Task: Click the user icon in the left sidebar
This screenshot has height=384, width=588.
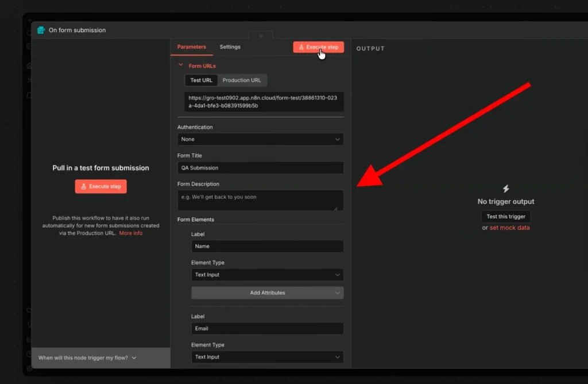Action: point(29,80)
